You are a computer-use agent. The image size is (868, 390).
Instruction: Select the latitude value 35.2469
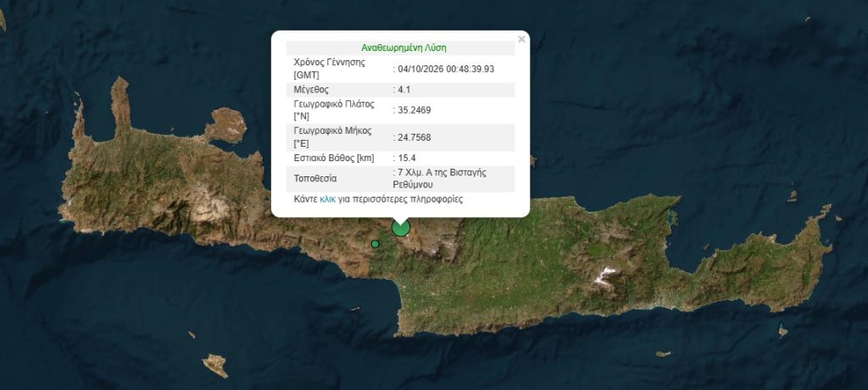[414, 110]
